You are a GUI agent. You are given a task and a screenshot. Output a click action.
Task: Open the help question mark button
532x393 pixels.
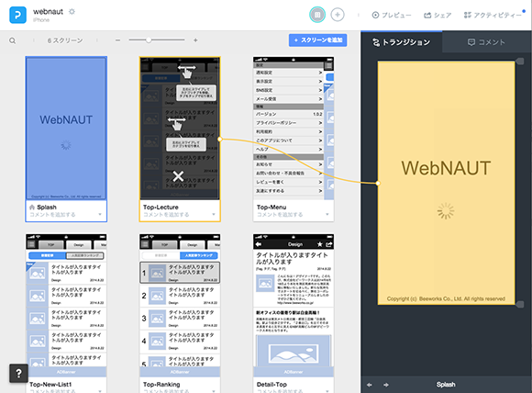point(18,374)
